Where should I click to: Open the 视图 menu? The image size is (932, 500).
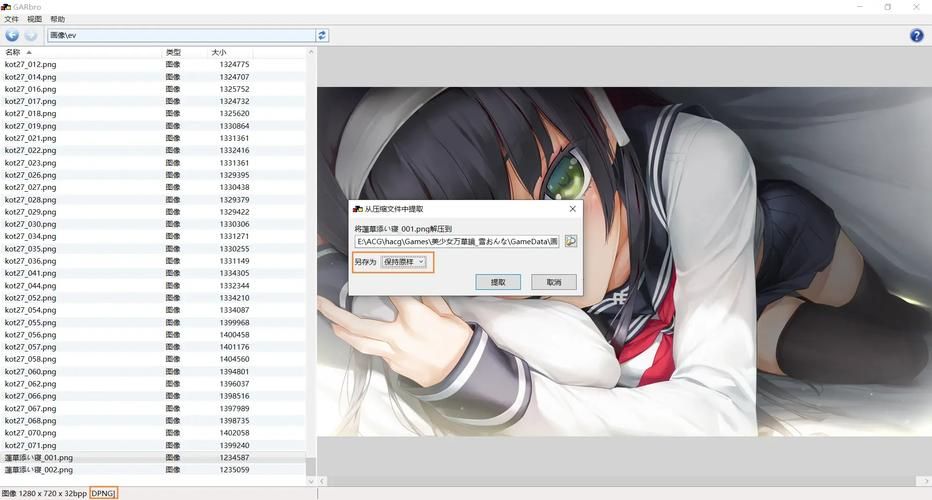[x=34, y=19]
